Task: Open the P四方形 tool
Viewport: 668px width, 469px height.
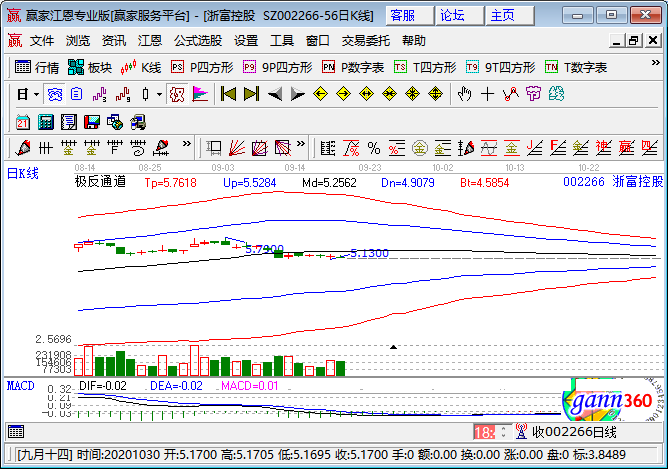Action: 202,67
